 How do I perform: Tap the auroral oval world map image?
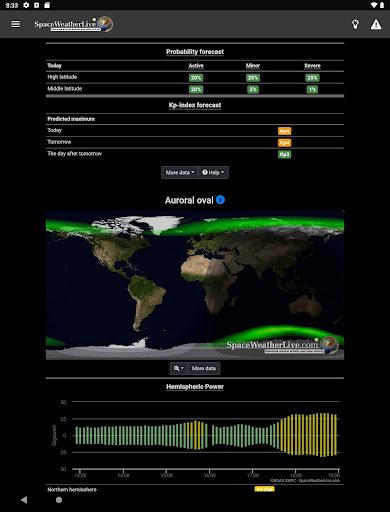(195, 285)
